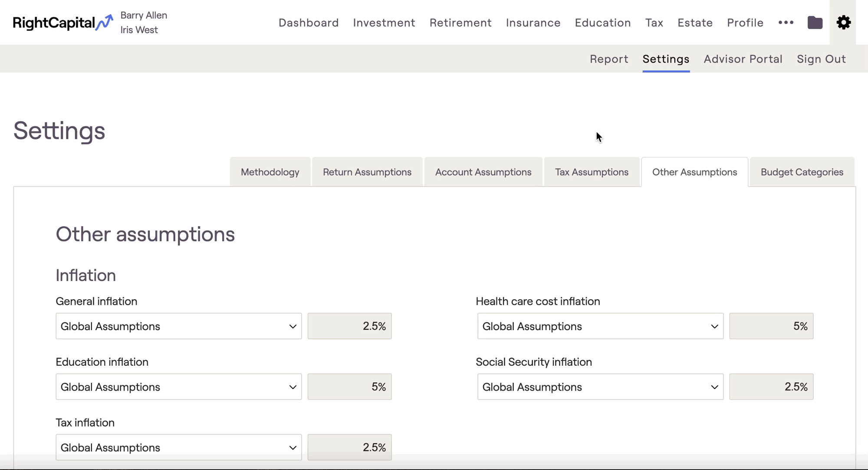The height and width of the screenshot is (470, 868).
Task: Select Other Assumptions tab
Action: click(694, 172)
